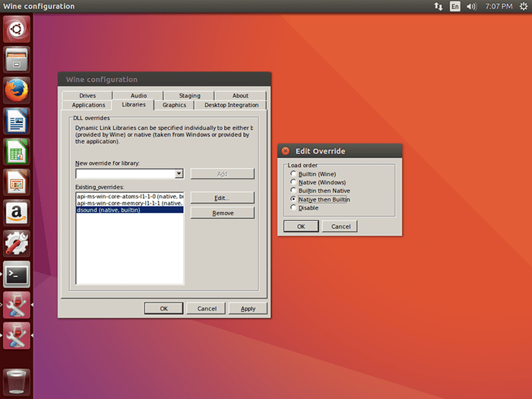Switch to the Graphics tab
Image resolution: width=532 pixels, height=399 pixels.
(x=174, y=105)
